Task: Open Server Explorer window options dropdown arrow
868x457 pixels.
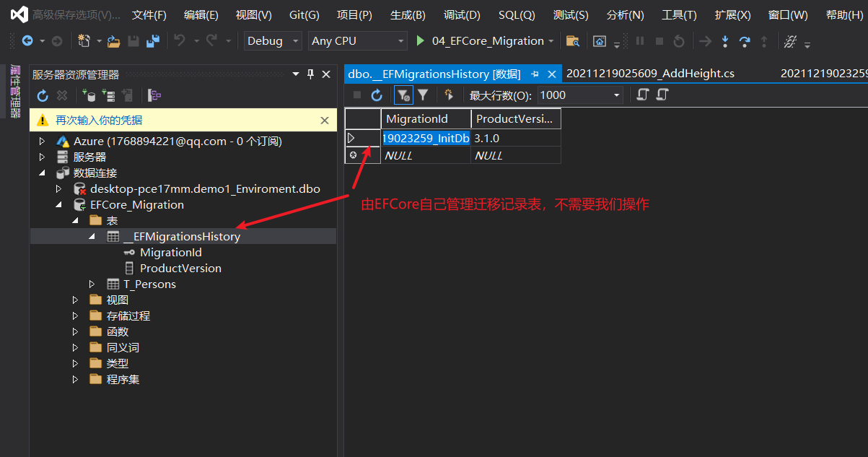Action: coord(295,74)
